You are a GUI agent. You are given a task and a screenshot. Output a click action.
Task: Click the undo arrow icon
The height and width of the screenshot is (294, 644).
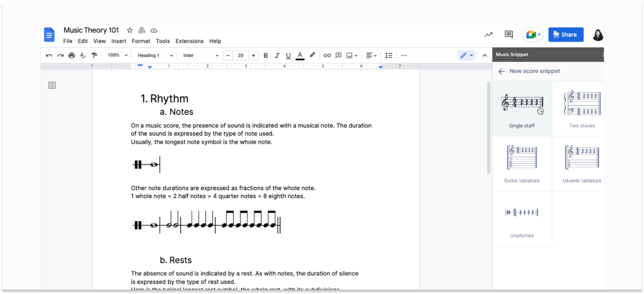49,55
